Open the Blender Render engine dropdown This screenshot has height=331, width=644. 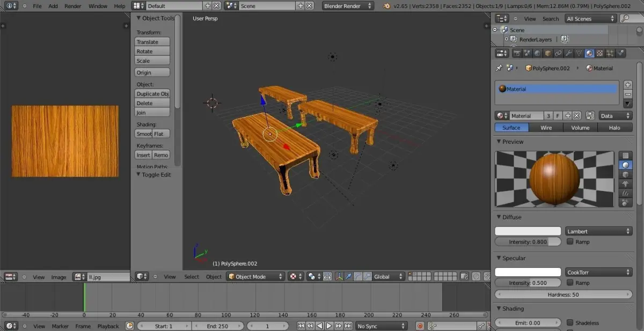pyautogui.click(x=348, y=6)
